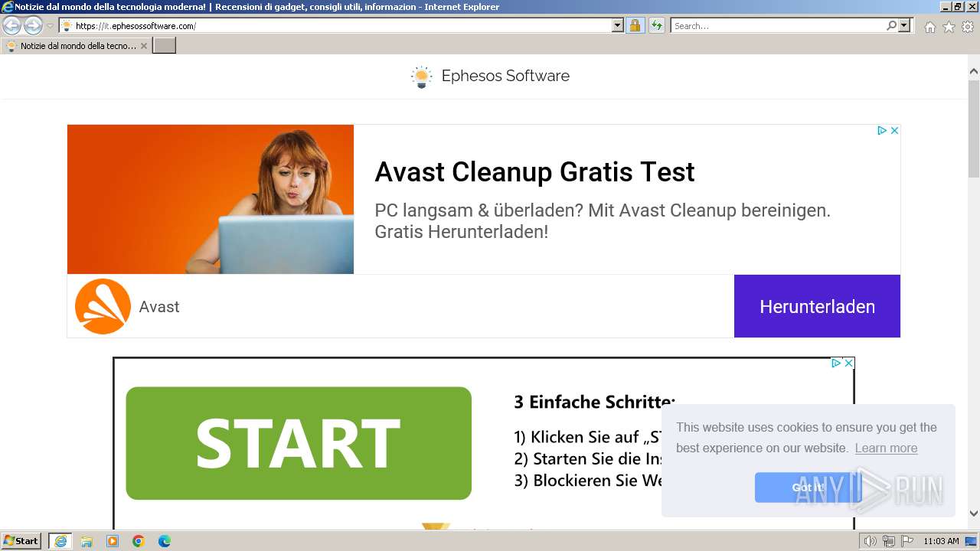Open the Windows Start menu
980x551 pixels.
[x=21, y=541]
